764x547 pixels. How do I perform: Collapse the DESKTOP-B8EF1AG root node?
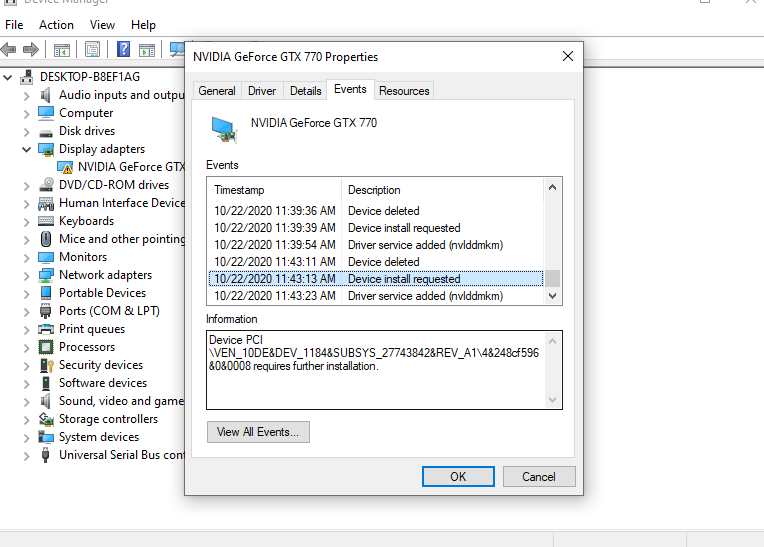coord(7,77)
